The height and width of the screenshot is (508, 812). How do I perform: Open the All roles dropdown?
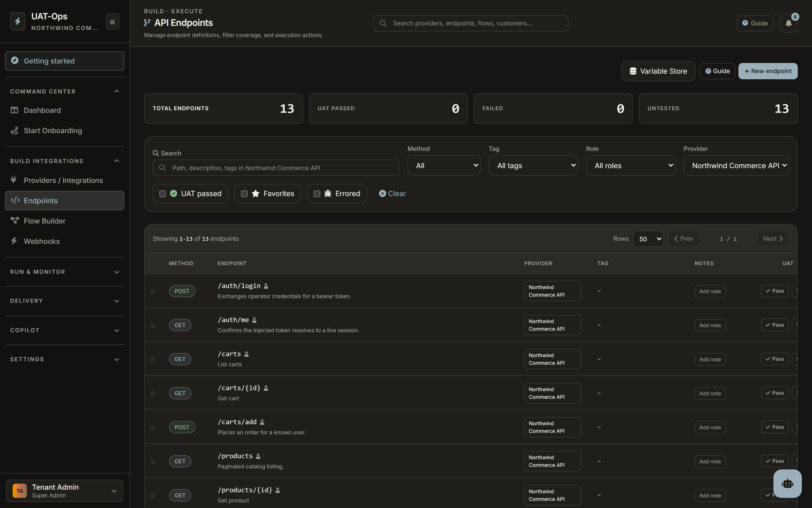tap(631, 165)
